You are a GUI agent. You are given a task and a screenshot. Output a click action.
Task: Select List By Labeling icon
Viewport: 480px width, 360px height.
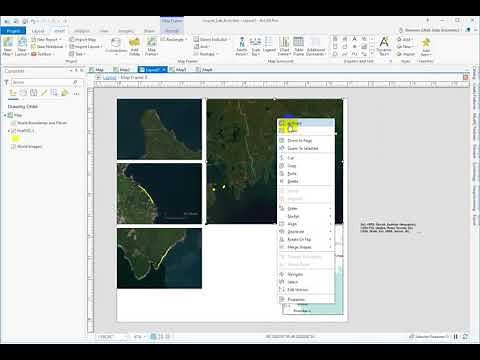[x=65, y=93]
